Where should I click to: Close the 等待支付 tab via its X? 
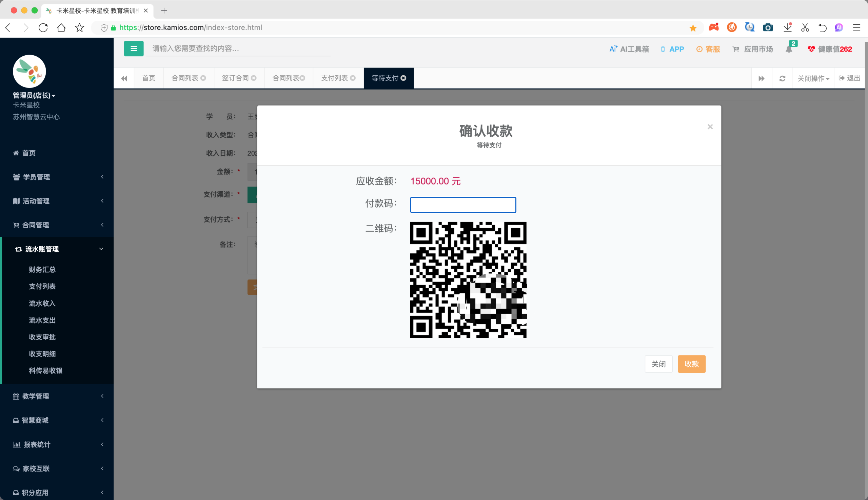coord(403,78)
